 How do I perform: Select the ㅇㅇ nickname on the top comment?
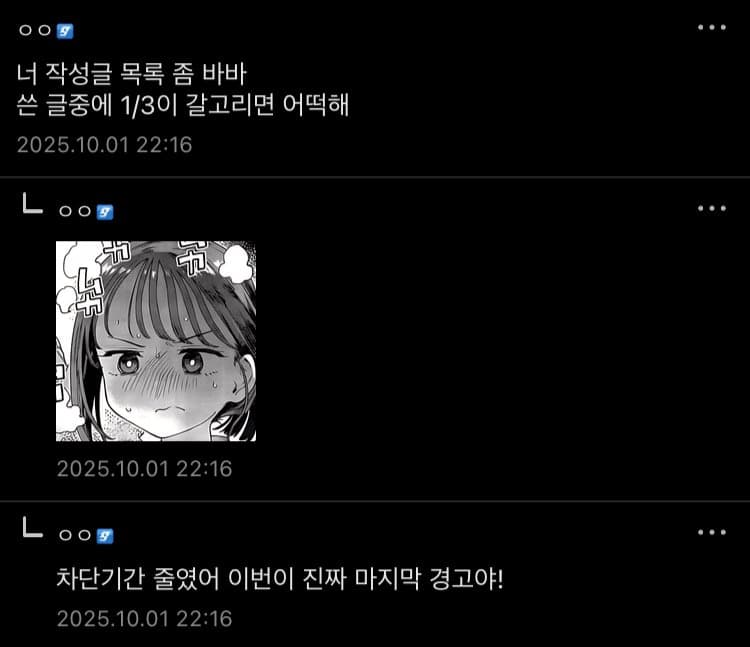click(35, 31)
